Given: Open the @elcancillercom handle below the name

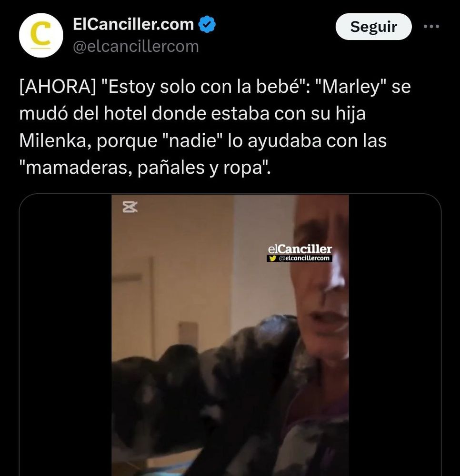Looking at the screenshot, I should (136, 47).
